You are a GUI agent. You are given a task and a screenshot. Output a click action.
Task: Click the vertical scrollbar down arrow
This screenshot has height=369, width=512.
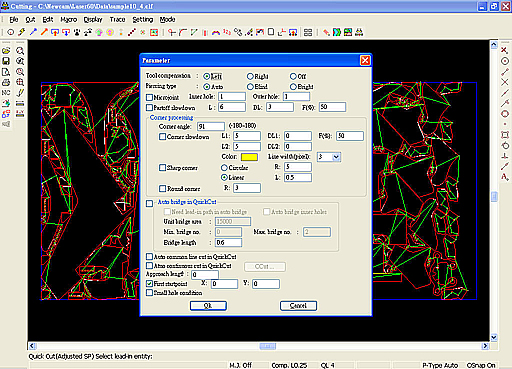(x=494, y=337)
